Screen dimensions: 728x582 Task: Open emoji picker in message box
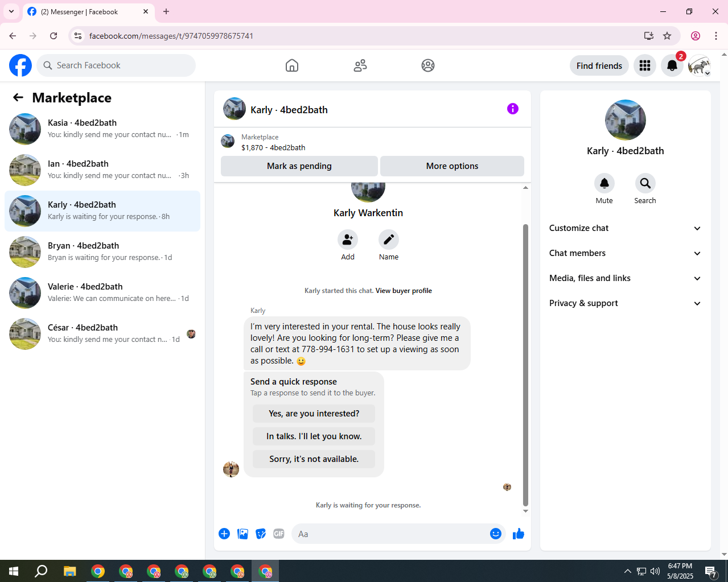pos(496,534)
